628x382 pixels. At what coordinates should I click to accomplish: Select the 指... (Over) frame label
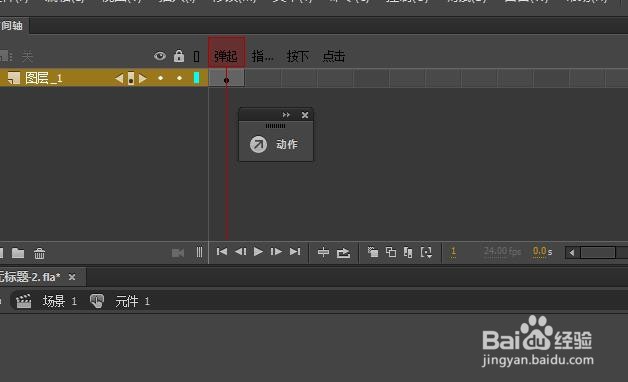tap(263, 56)
